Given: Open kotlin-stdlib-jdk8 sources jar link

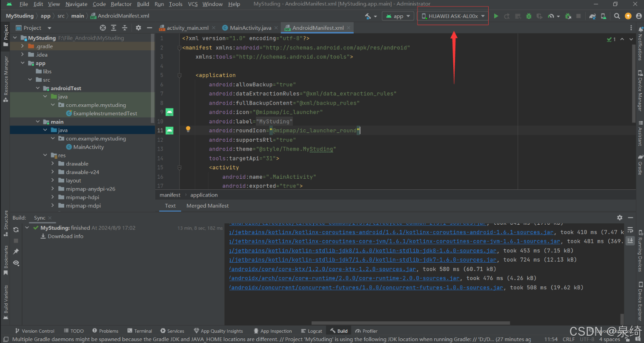Looking at the screenshot, I should [363, 251].
